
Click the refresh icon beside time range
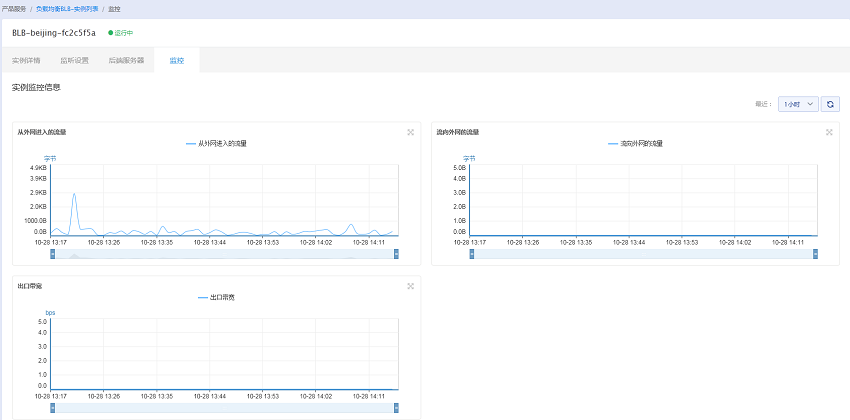point(830,104)
